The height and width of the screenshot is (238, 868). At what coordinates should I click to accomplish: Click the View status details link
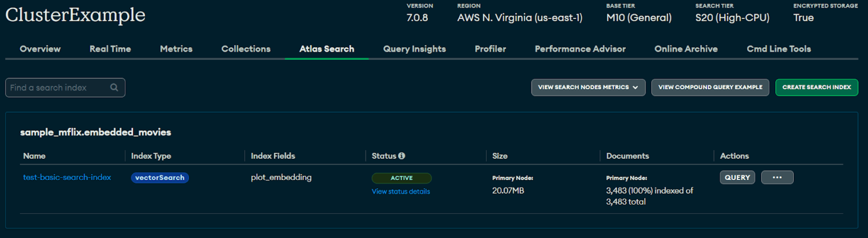[x=401, y=191]
